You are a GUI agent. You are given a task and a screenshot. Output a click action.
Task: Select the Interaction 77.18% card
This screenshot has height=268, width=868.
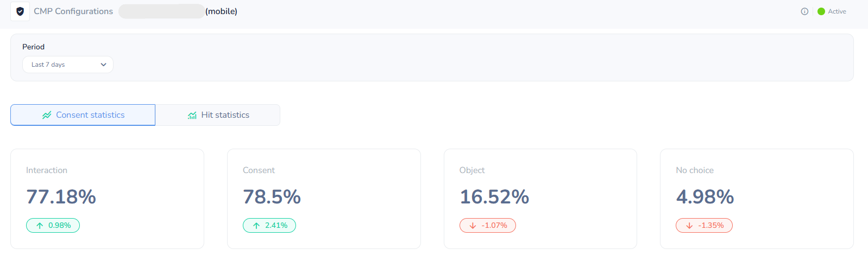tap(107, 199)
